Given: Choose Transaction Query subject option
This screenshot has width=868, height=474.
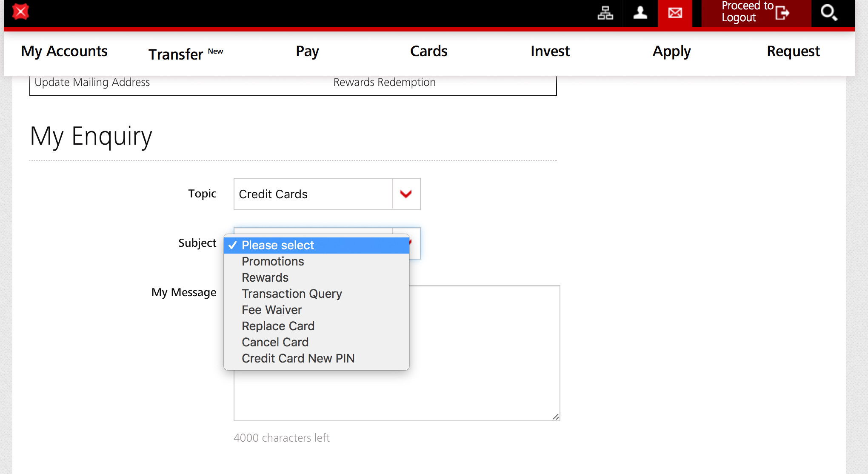Looking at the screenshot, I should pos(317,294).
